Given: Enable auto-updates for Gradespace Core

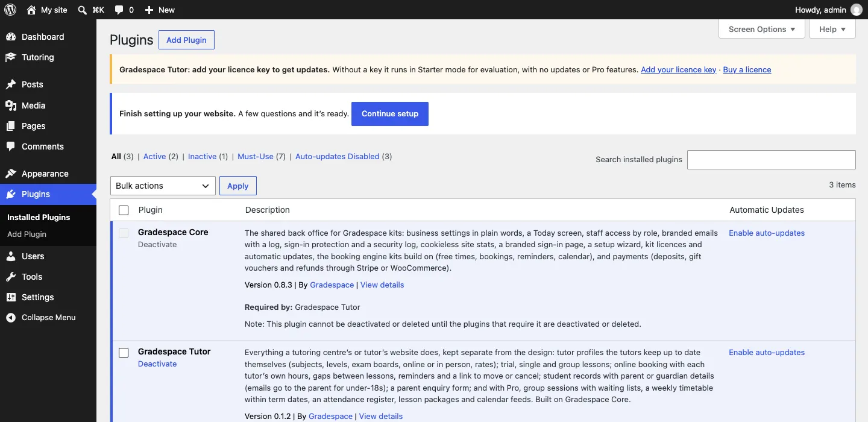Looking at the screenshot, I should tap(767, 233).
